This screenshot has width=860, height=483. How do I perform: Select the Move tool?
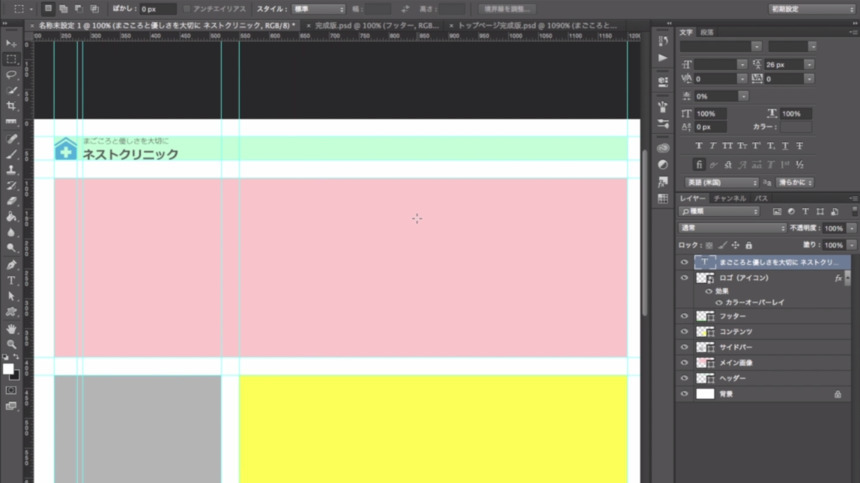click(11, 43)
